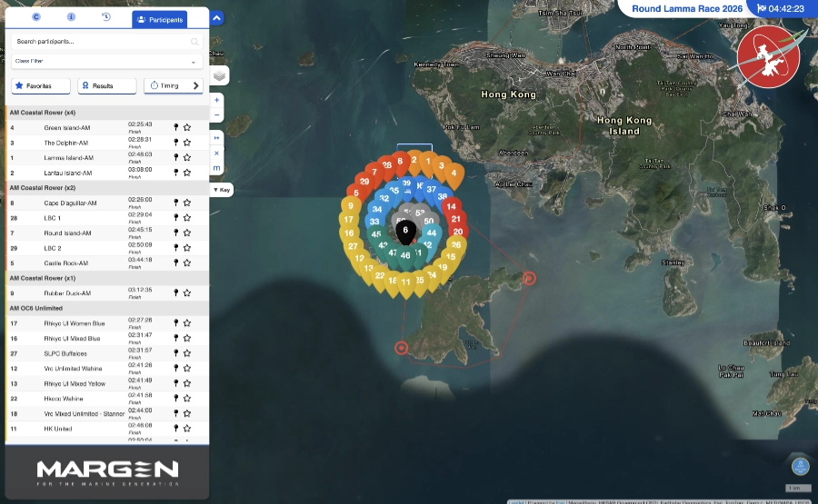The width and height of the screenshot is (818, 504).
Task: Click the race timer 04:42:23
Action: [781, 9]
